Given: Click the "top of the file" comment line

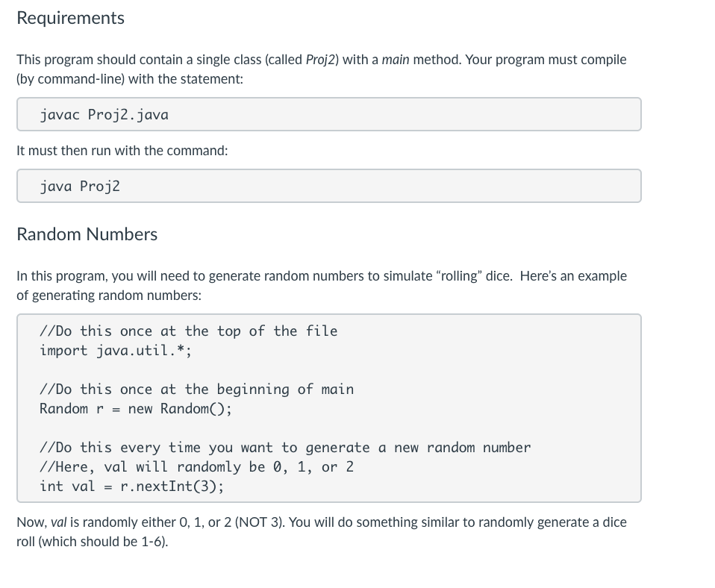Looking at the screenshot, I should pyautogui.click(x=188, y=331).
